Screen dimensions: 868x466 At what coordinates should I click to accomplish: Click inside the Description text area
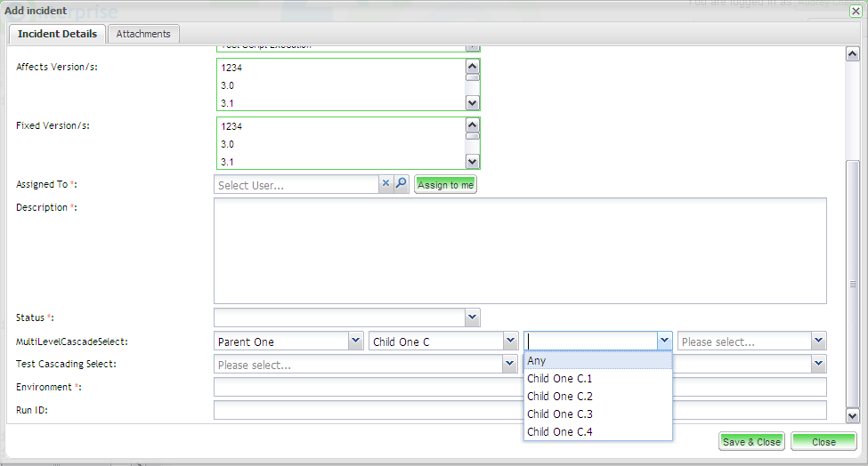(x=520, y=251)
